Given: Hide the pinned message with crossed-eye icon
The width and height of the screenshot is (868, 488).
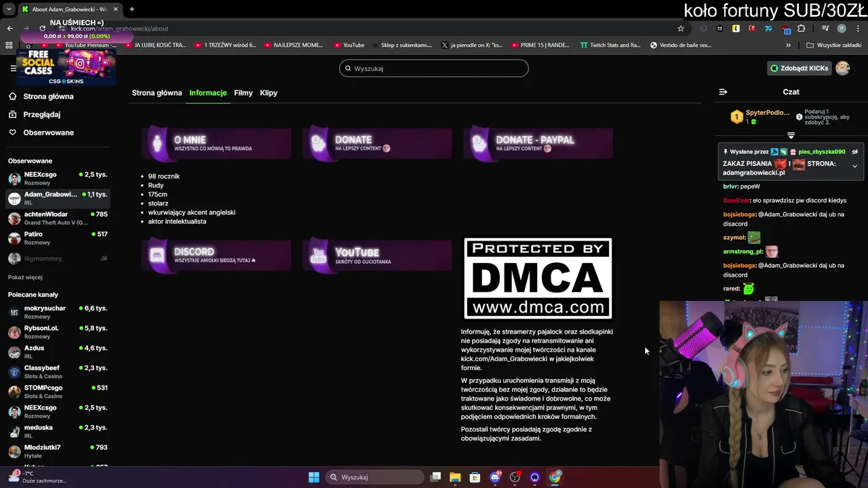Looking at the screenshot, I should tap(855, 152).
